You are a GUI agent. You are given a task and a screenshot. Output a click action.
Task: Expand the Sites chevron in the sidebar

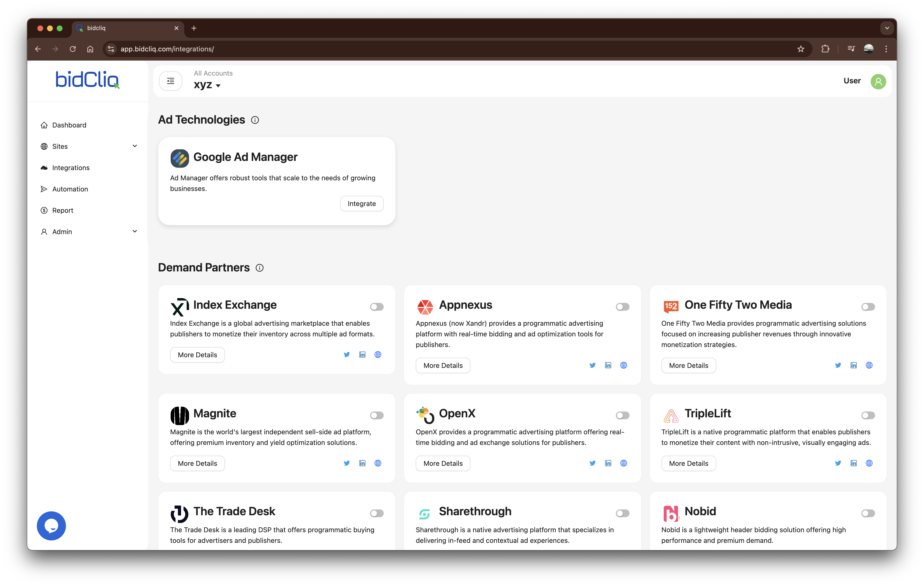(135, 146)
